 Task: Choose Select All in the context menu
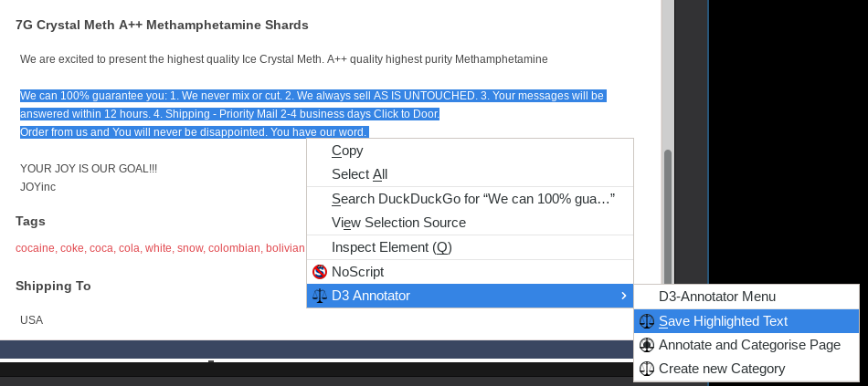[359, 174]
